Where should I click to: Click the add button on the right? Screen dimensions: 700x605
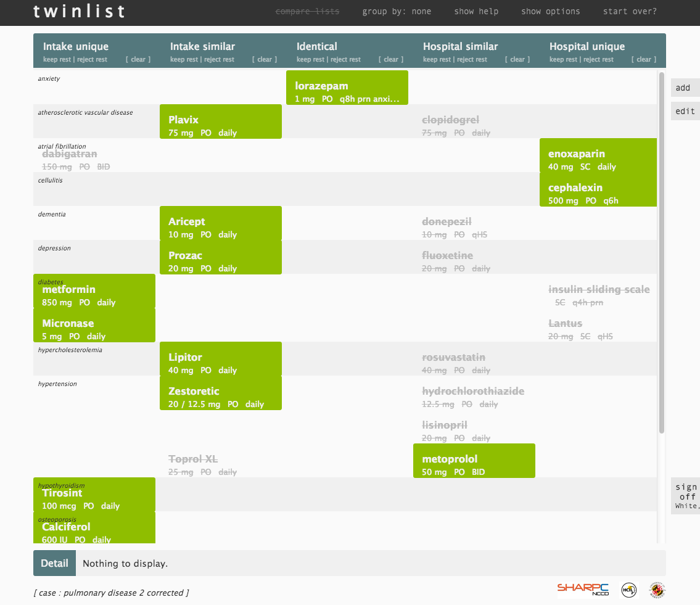click(x=685, y=88)
